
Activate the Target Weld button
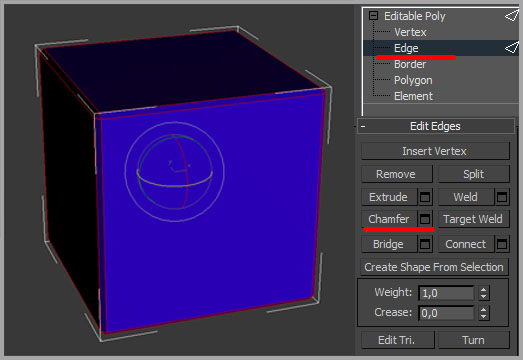[474, 219]
